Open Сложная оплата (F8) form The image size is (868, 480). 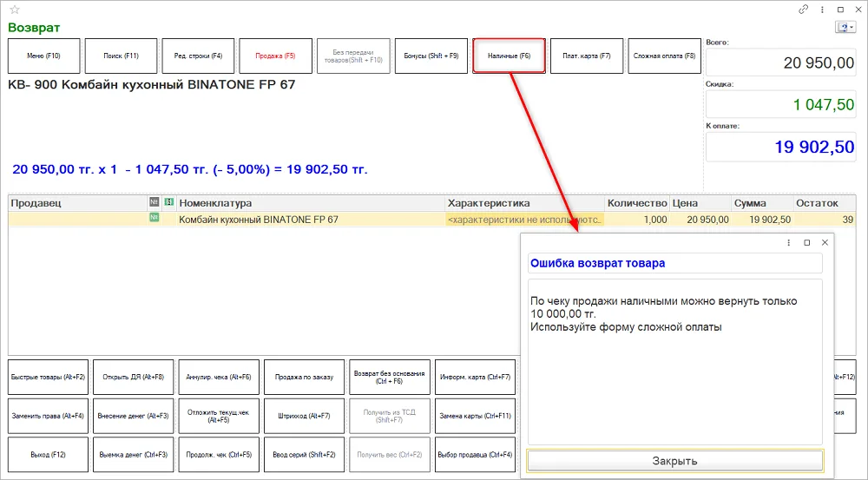(664, 56)
